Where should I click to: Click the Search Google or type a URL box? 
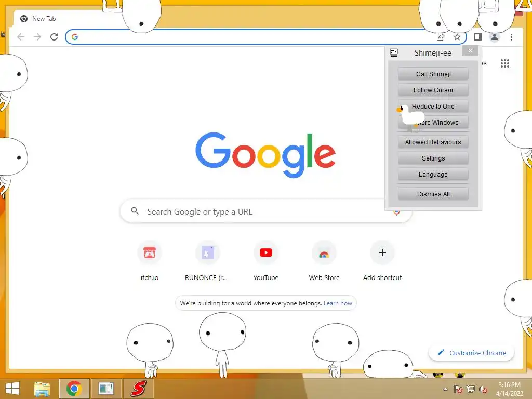pos(266,211)
